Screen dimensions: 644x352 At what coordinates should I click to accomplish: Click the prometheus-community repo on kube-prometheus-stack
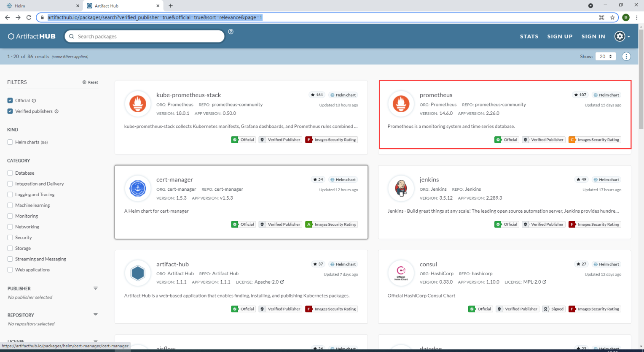[x=237, y=105]
